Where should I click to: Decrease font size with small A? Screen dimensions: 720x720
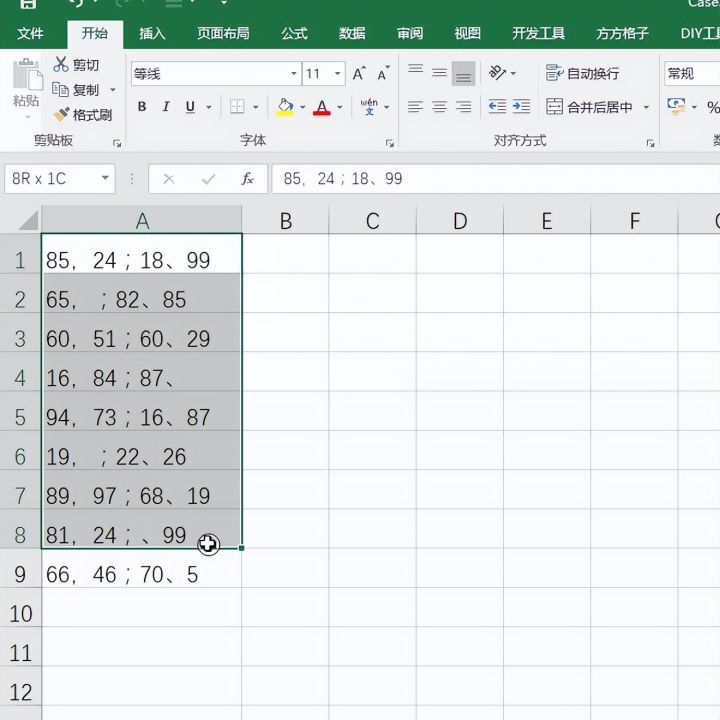[x=383, y=73]
